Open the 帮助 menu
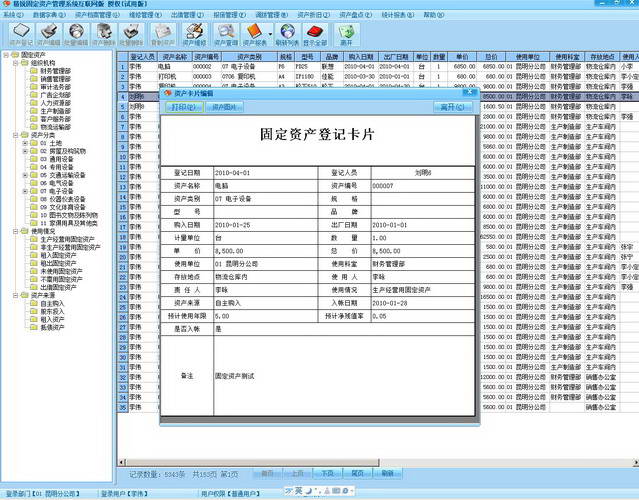This screenshot has width=639, height=500. tap(434, 15)
